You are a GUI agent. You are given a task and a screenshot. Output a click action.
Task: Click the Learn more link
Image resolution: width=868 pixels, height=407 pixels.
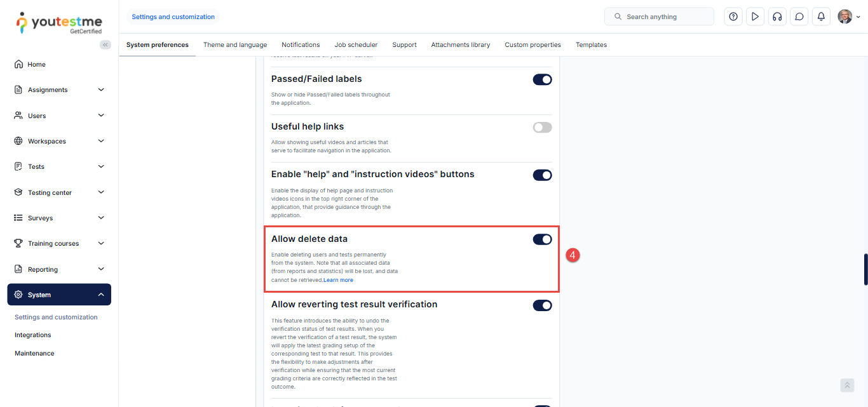click(338, 280)
